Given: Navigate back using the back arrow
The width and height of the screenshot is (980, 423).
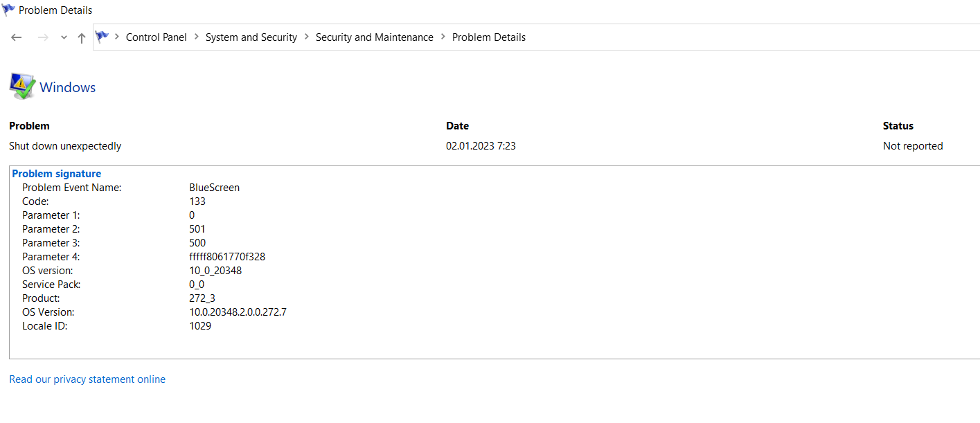Looking at the screenshot, I should (x=16, y=37).
